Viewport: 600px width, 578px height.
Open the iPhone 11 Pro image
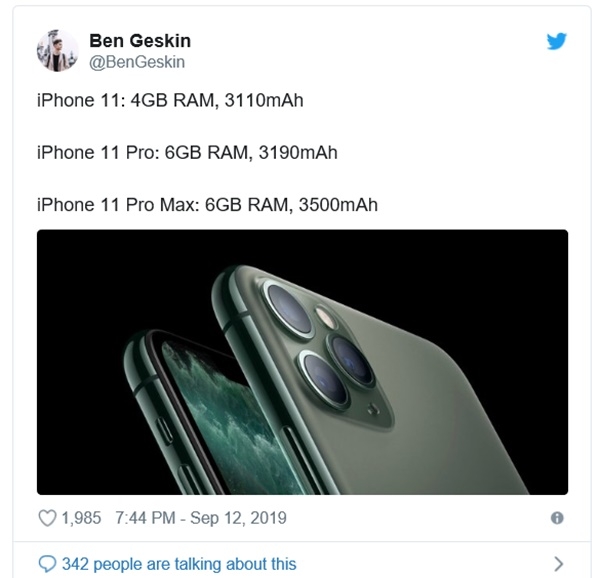302,362
